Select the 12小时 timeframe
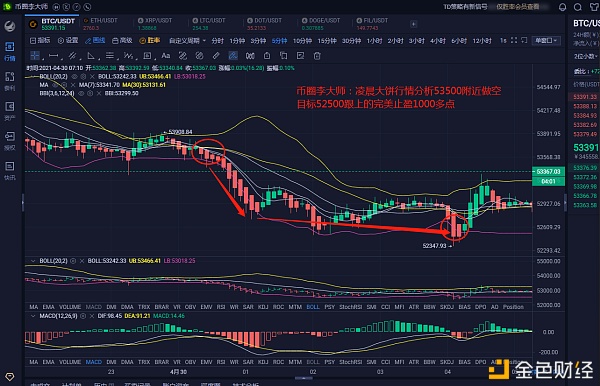This screenshot has height=386, width=600. click(x=482, y=41)
